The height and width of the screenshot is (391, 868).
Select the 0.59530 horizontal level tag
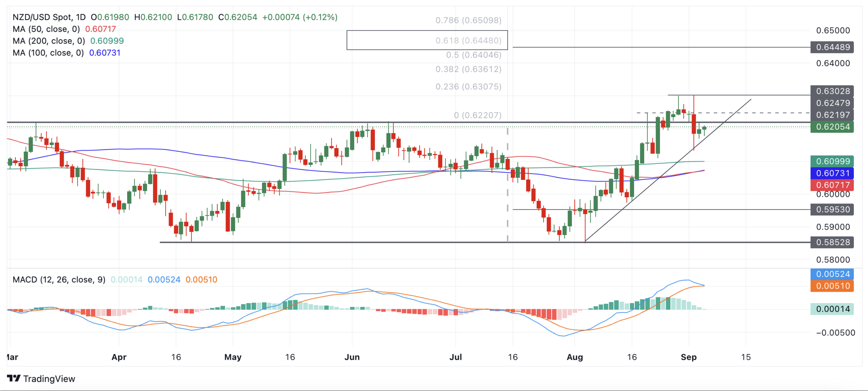click(832, 210)
